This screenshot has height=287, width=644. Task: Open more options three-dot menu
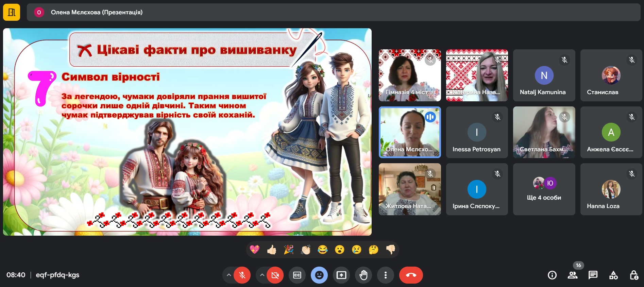point(385,275)
